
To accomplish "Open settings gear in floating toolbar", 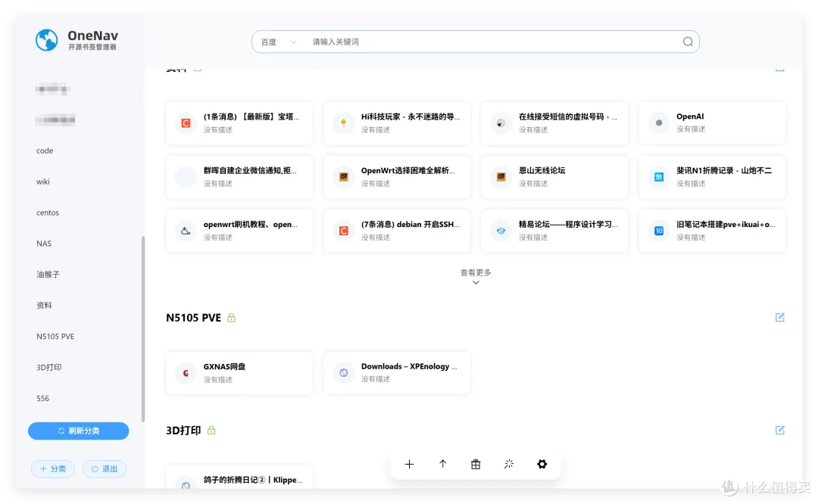I will pyautogui.click(x=542, y=464).
